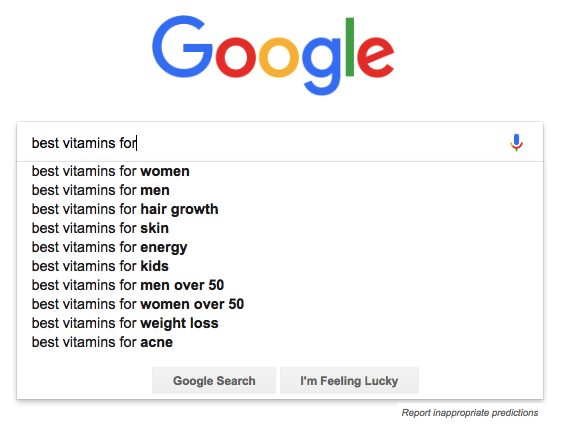Pick 'best vitamins for women over 50'

tap(280, 304)
